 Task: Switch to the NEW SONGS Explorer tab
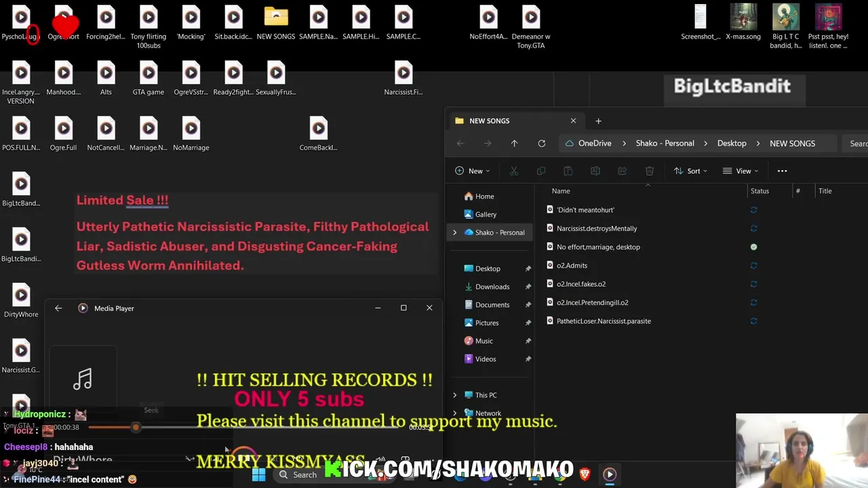[x=515, y=121]
